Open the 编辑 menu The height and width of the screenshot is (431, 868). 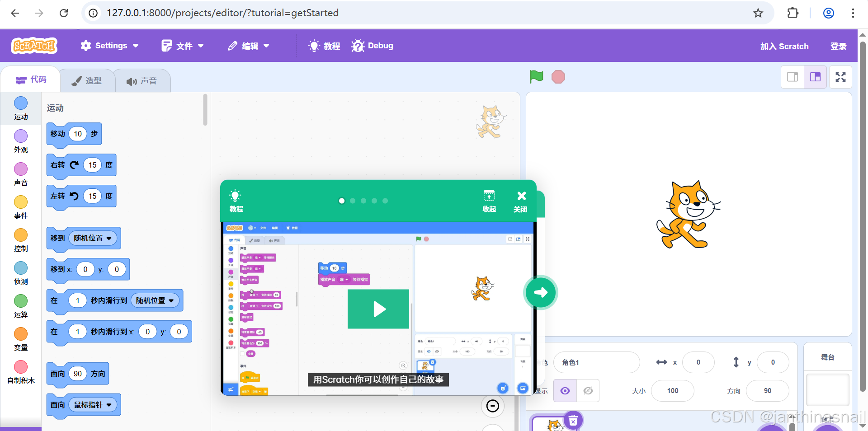249,46
